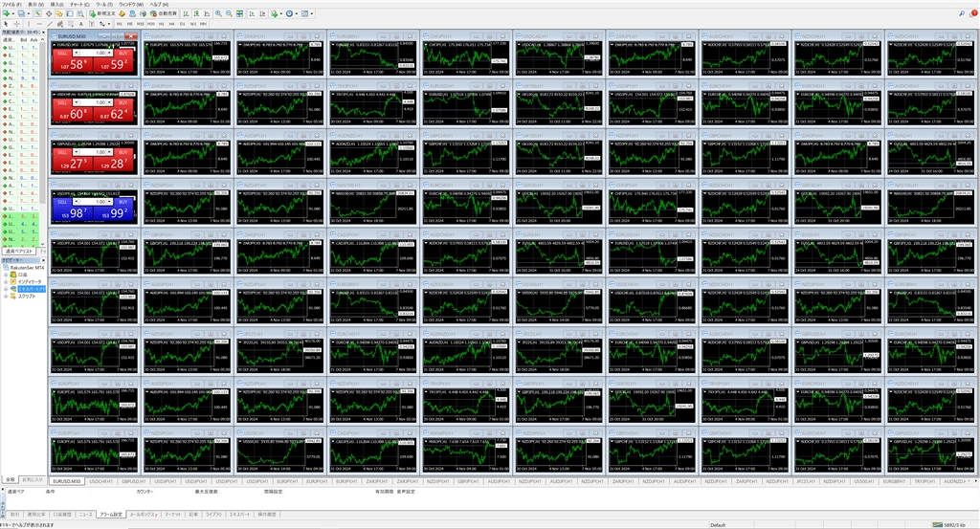Switch timeframe to H4
This screenshot has width=980, height=529.
172,24
